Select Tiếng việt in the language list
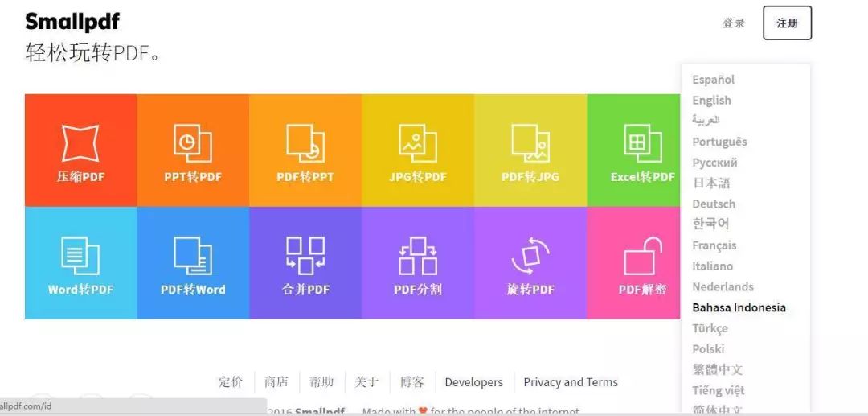 point(718,390)
